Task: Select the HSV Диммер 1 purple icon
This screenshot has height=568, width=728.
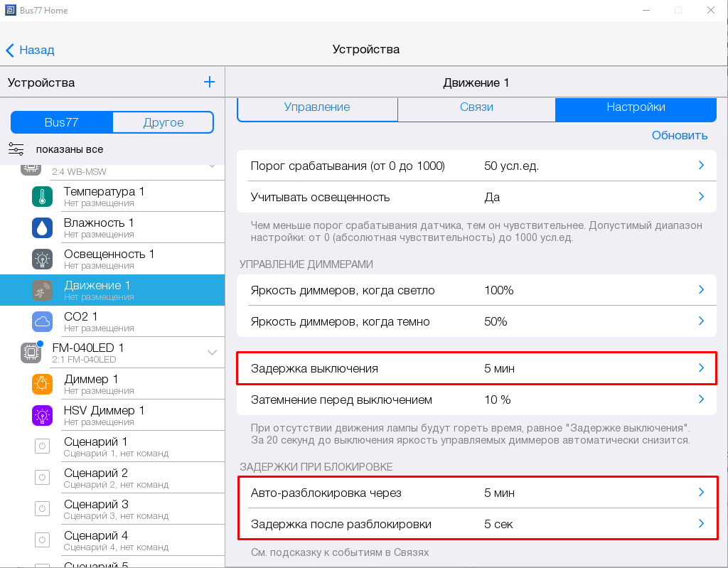Action: 43,415
